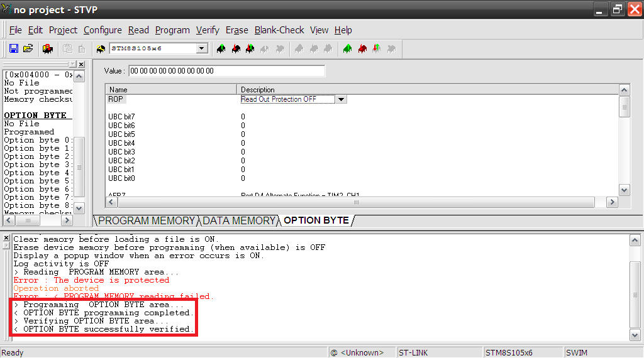Switch to the PROGRAM MEMORY tab

point(147,220)
